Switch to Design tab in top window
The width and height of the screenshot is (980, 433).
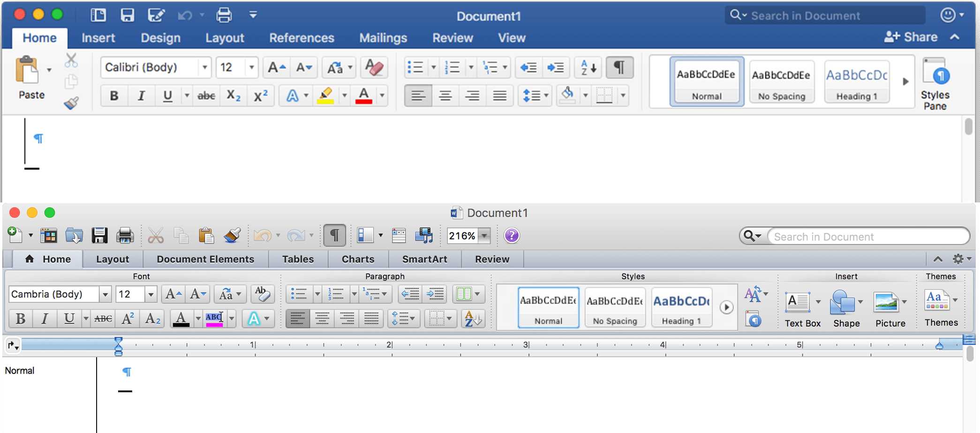click(160, 37)
